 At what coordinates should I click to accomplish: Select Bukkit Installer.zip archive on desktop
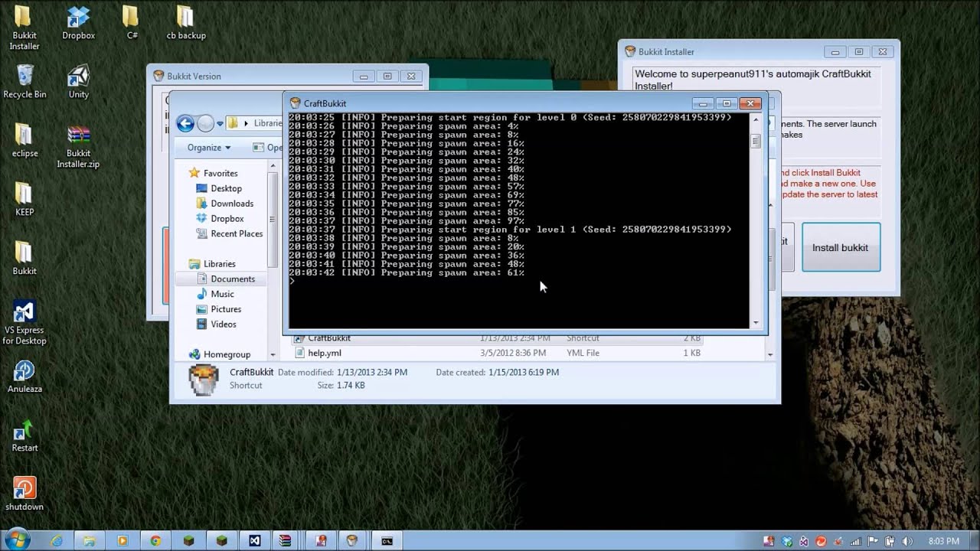point(78,146)
